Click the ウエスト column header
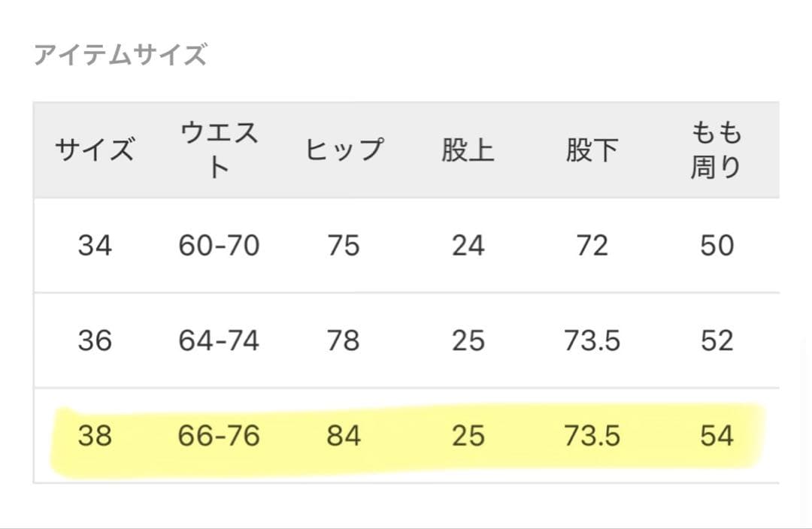This screenshot has height=529, width=812. pyautogui.click(x=219, y=150)
